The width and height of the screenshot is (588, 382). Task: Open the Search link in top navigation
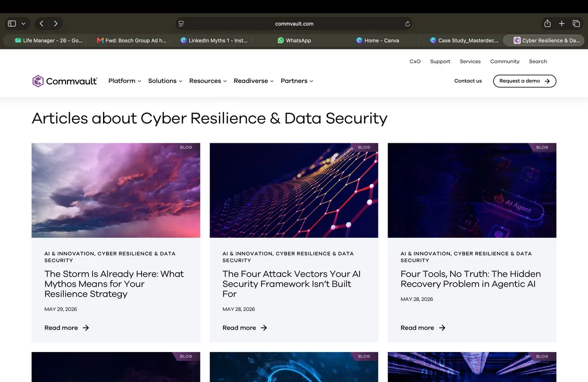point(538,61)
